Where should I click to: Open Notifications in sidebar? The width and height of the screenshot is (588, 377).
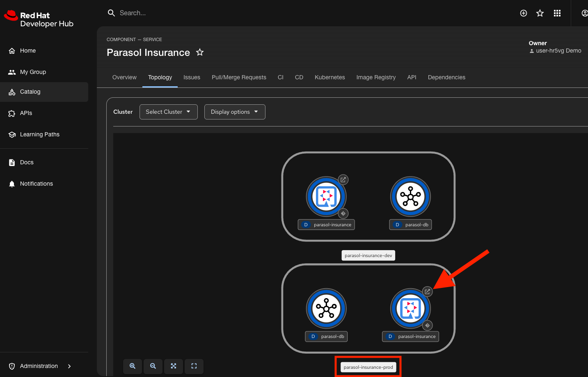[44, 184]
